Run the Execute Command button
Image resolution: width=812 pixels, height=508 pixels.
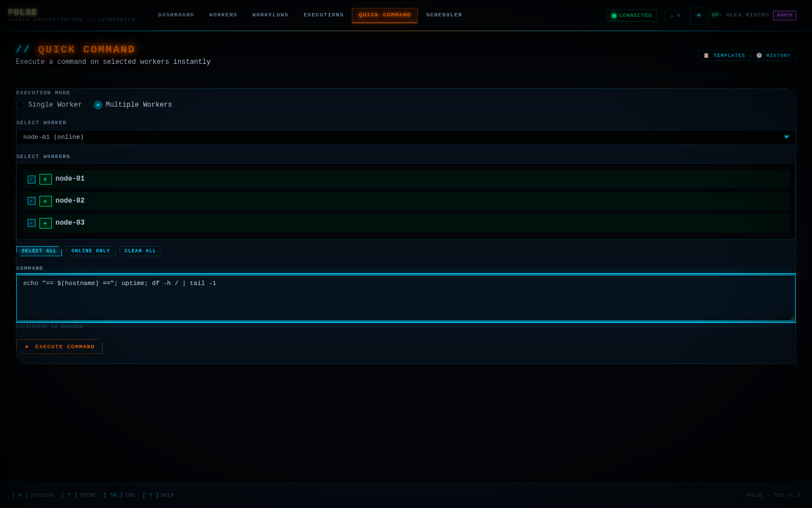click(59, 347)
